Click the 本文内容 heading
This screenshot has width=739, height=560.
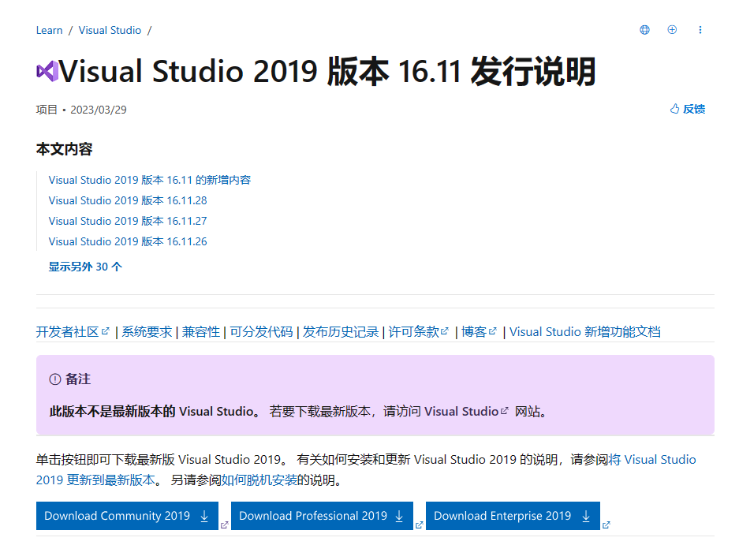click(x=64, y=149)
